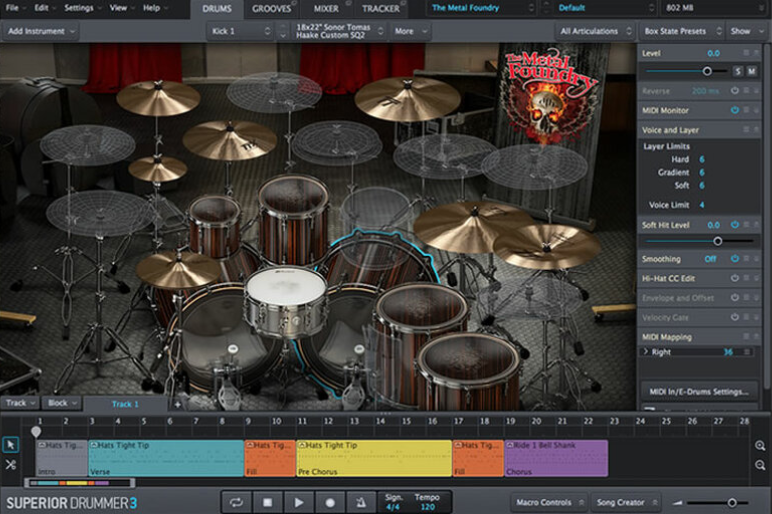Adjust the master volume slider
The width and height of the screenshot is (772, 514).
pyautogui.click(x=732, y=503)
